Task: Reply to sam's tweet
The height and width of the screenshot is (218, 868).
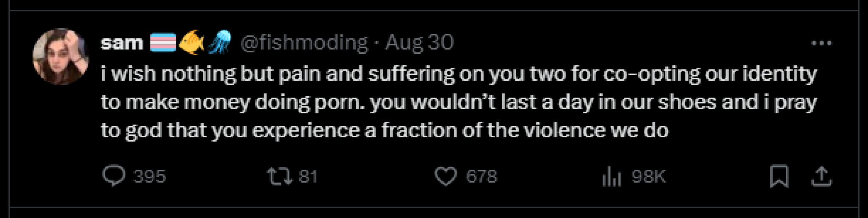Action: (x=114, y=176)
